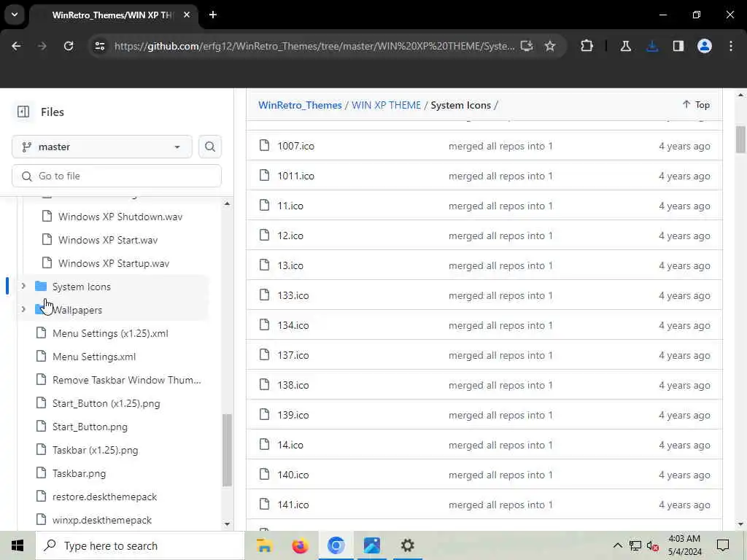The width and height of the screenshot is (747, 560).
Task: Open the 138.ico file link
Action: click(293, 385)
